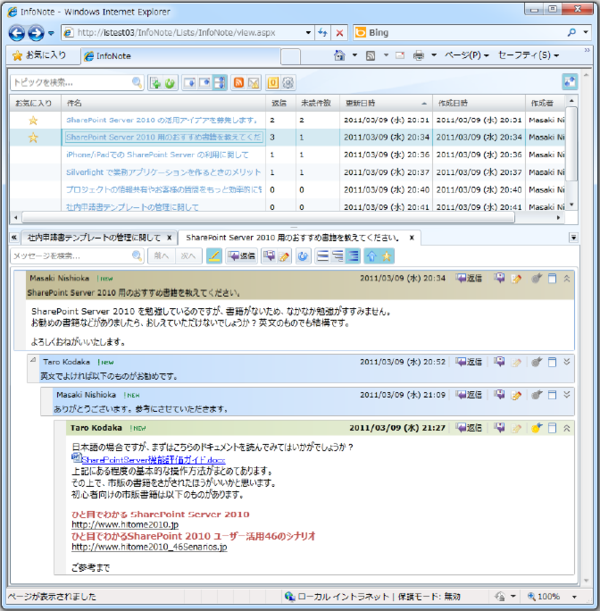The height and width of the screenshot is (611, 600).
Task: Click the full screen icon at the top right of the topic pane
Action: coord(570,82)
